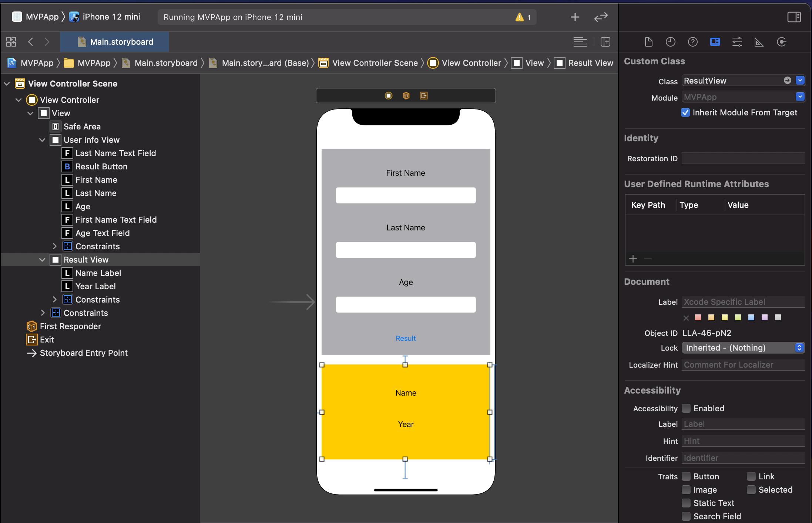Open the Lock dropdown menu
Viewport: 812px width, 523px height.
click(x=743, y=348)
